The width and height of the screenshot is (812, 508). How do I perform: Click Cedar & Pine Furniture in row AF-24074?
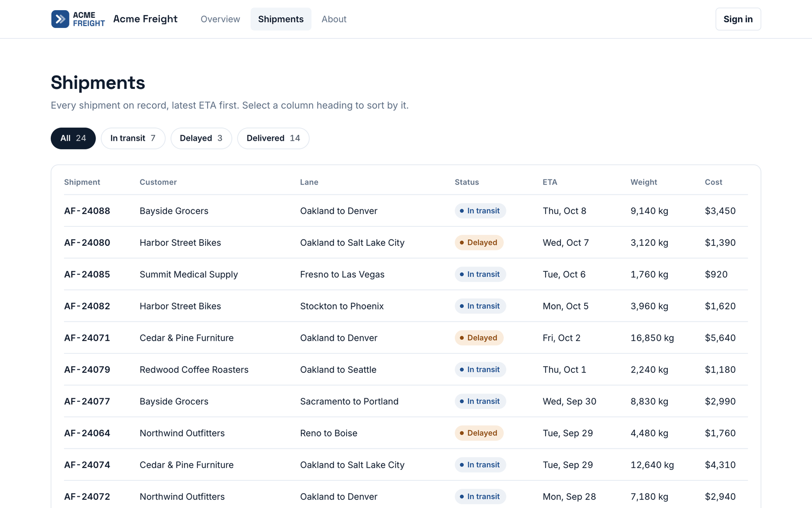(187, 465)
